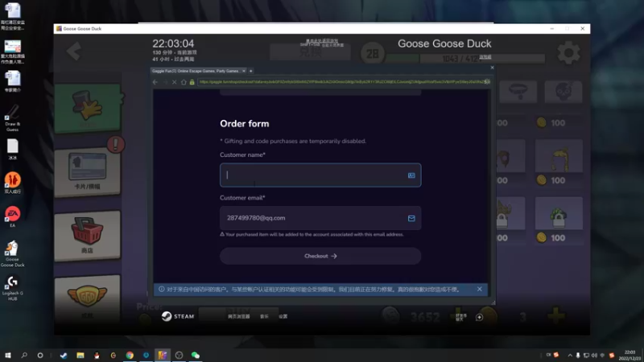Click the music item in Steam overlay bar

click(264, 316)
